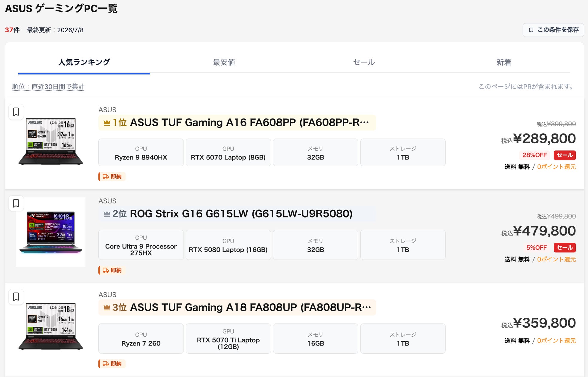This screenshot has height=377, width=588.
Task: Click the silver crown icon beside 2位
Action: [x=107, y=214]
